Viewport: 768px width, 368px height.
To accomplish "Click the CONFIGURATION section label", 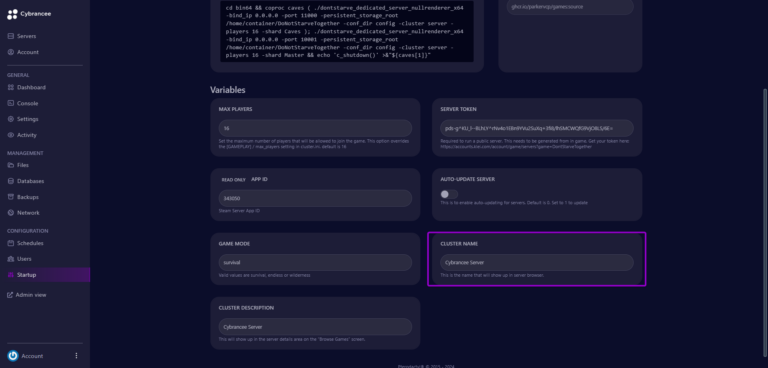I will coord(27,231).
